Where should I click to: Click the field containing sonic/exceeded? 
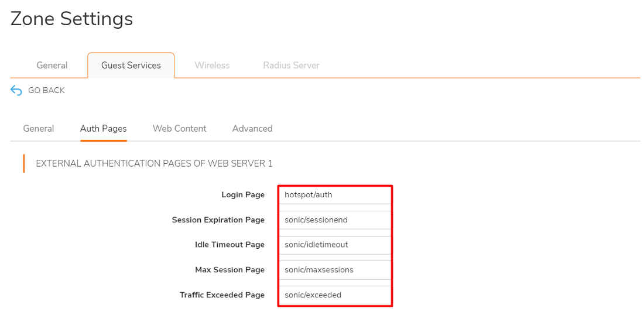[334, 295]
